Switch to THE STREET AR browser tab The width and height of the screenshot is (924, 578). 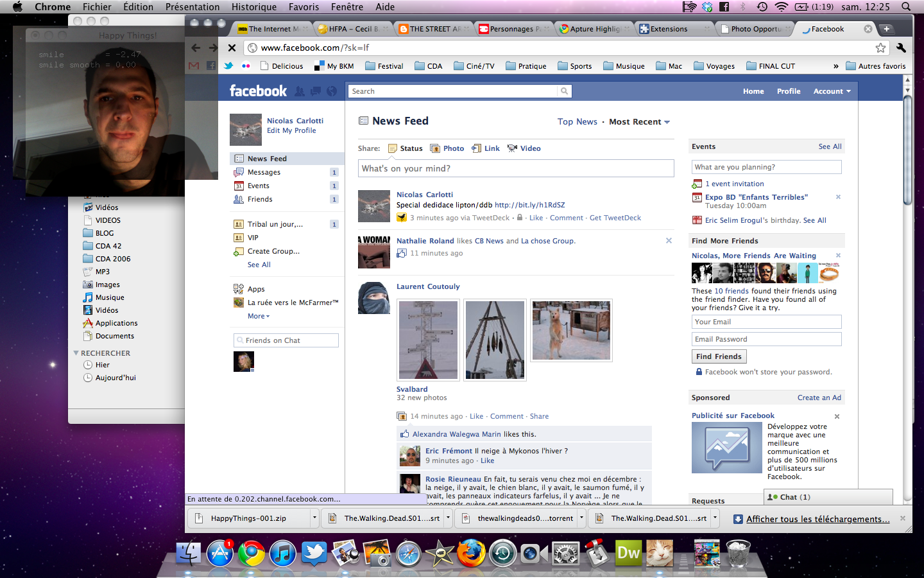tap(434, 29)
